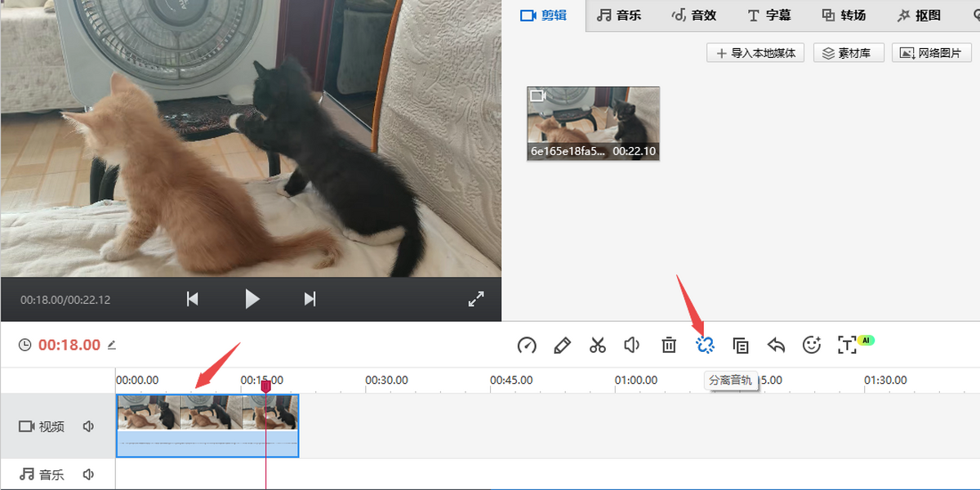Mute the 视频 track
This screenshot has width=980, height=490.
(89, 426)
